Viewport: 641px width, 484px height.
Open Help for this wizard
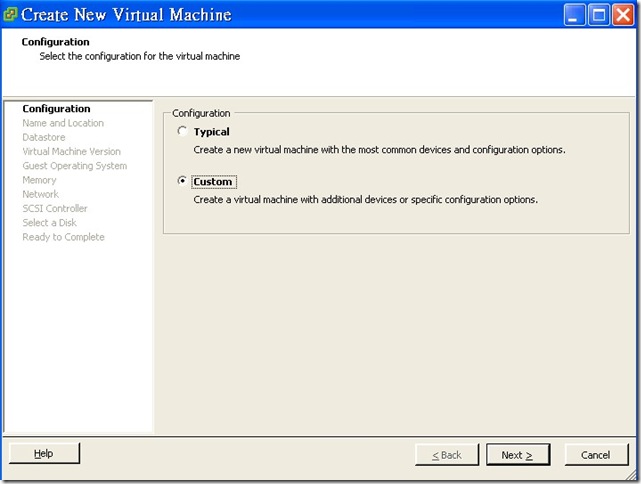[x=44, y=454]
